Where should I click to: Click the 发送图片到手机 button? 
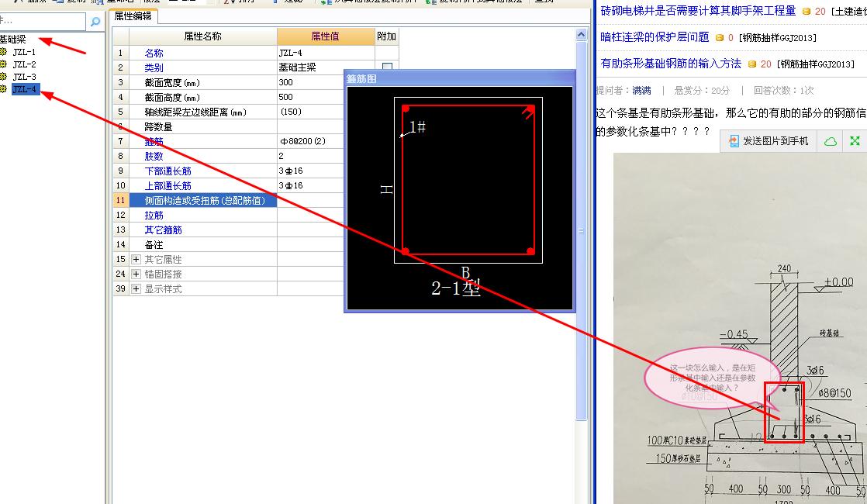[x=768, y=141]
